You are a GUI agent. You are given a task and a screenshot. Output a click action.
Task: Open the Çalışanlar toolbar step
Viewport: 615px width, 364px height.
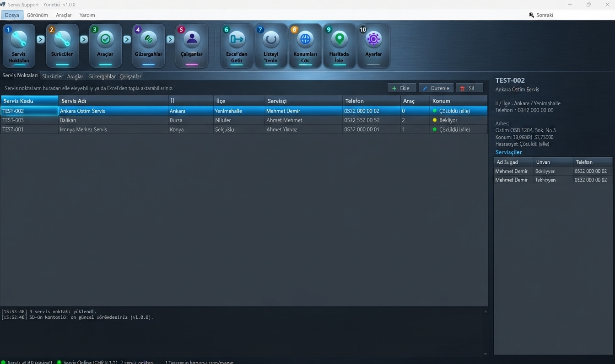coord(192,45)
